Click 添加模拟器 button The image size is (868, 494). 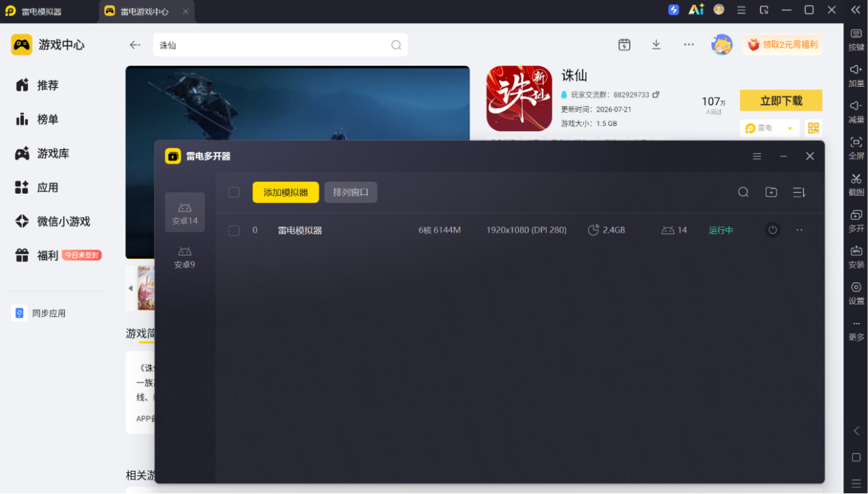tap(285, 192)
